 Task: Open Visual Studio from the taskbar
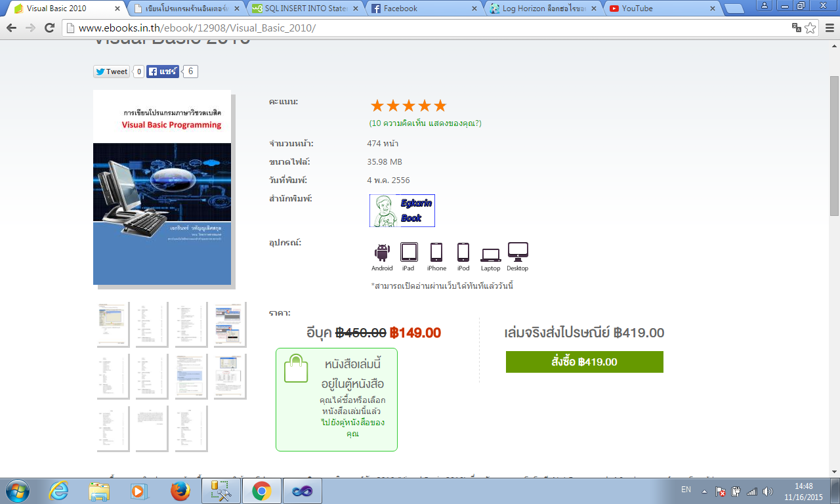[x=303, y=491]
